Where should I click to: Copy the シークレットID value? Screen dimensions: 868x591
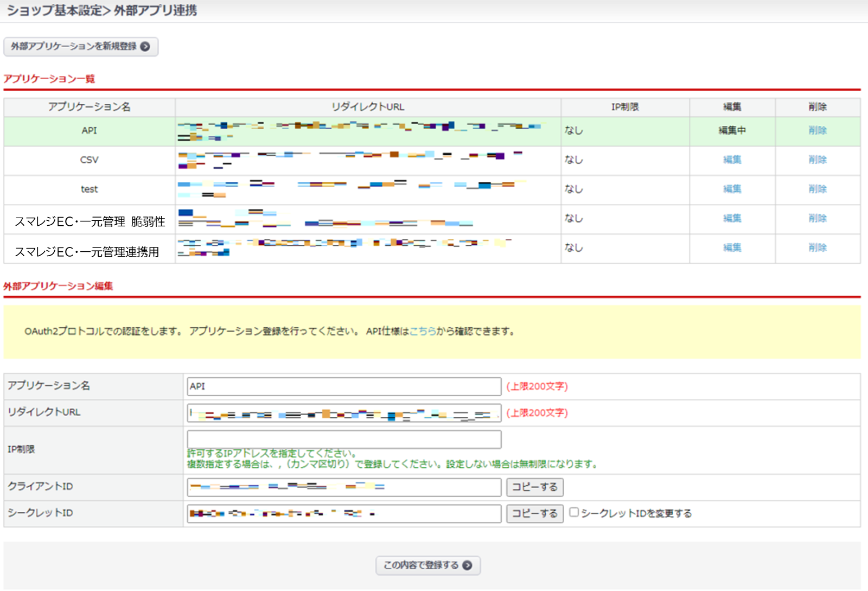point(534,513)
